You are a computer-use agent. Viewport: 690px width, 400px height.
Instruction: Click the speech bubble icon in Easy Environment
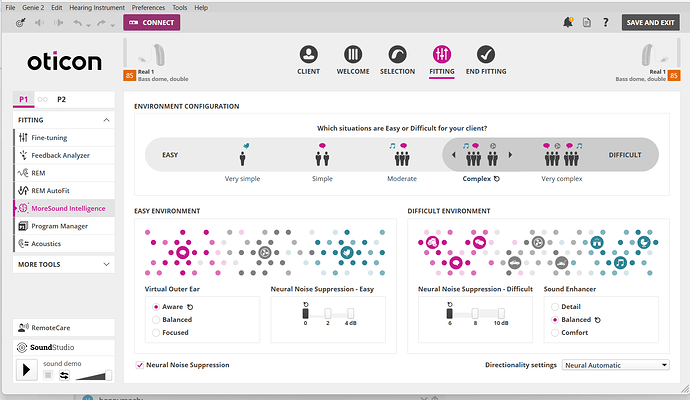[x=183, y=253]
